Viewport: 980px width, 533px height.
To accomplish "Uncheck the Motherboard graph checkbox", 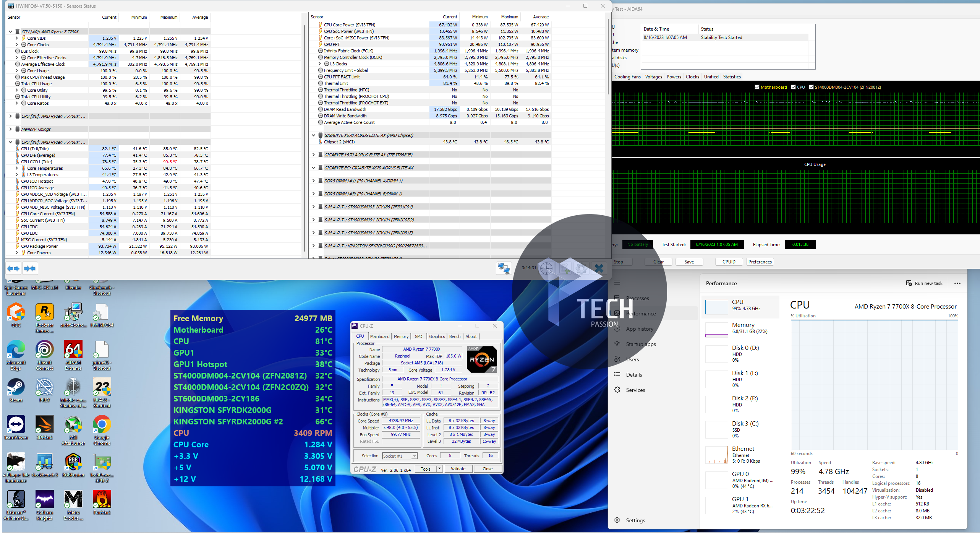I will (757, 87).
